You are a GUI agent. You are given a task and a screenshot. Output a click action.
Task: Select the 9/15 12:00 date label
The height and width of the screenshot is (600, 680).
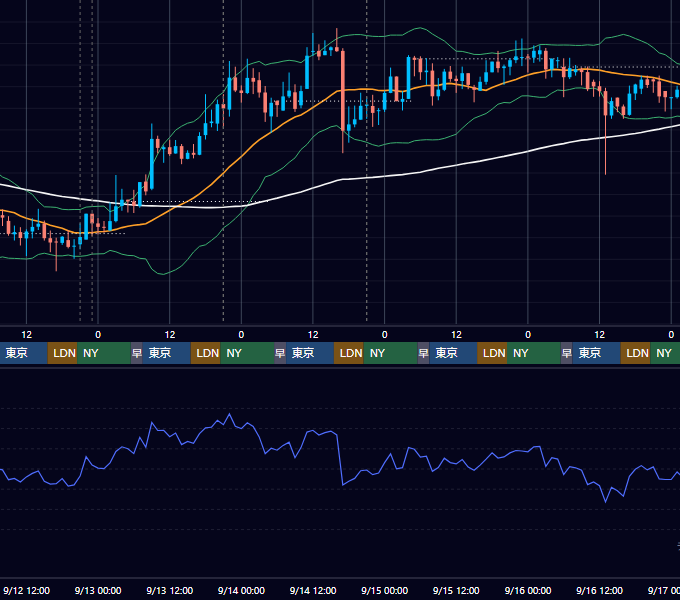(x=456, y=590)
